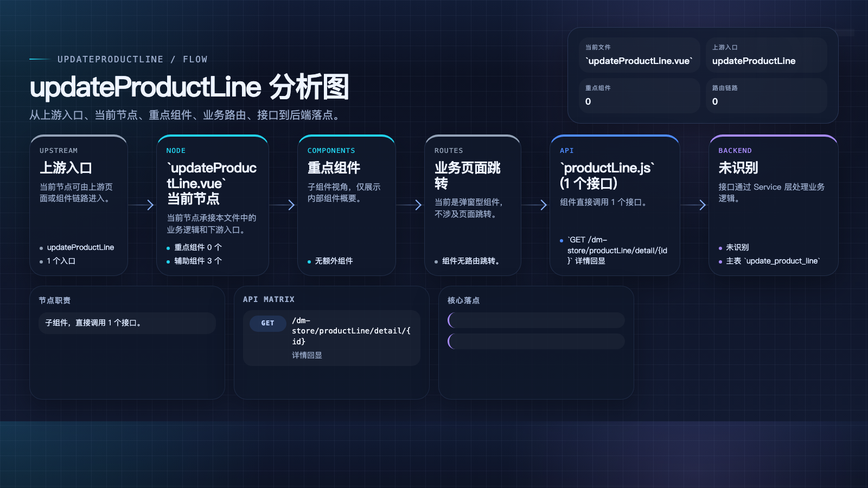The height and width of the screenshot is (488, 868).
Task: Click the '1 个入口' bullet item
Action: click(x=61, y=261)
